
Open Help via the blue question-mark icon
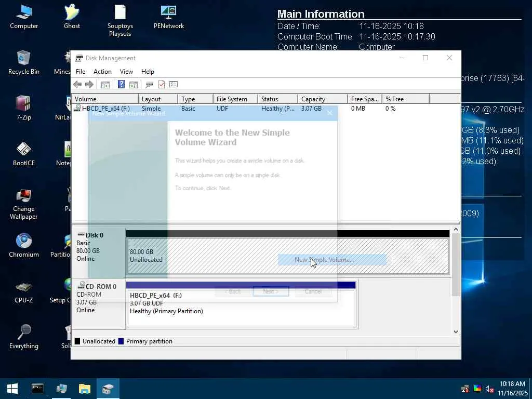pyautogui.click(x=121, y=84)
